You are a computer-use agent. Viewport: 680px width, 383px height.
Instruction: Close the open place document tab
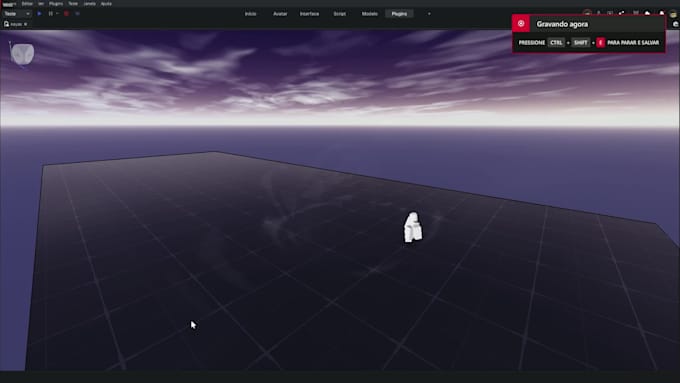point(26,24)
